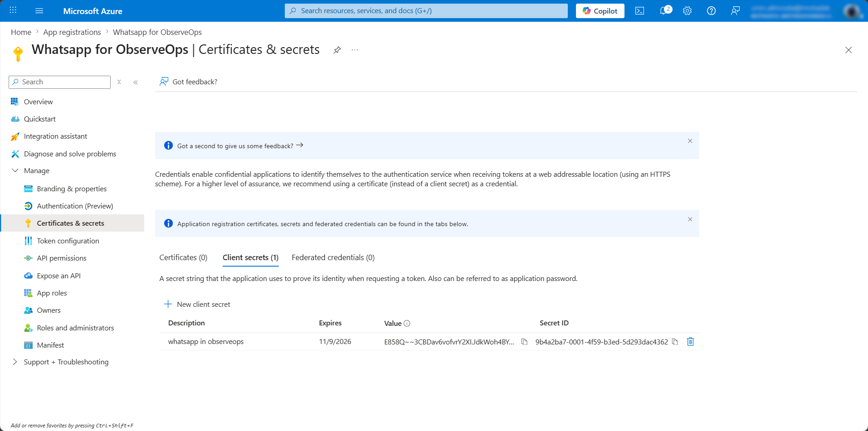
Task: Open the Azure apps grid launcher
Action: tap(13, 10)
